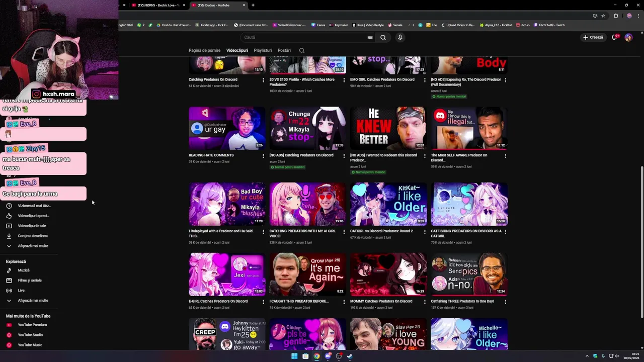Click the Chrome icon in the taskbar
This screenshot has width=644, height=362.
tap(316, 356)
